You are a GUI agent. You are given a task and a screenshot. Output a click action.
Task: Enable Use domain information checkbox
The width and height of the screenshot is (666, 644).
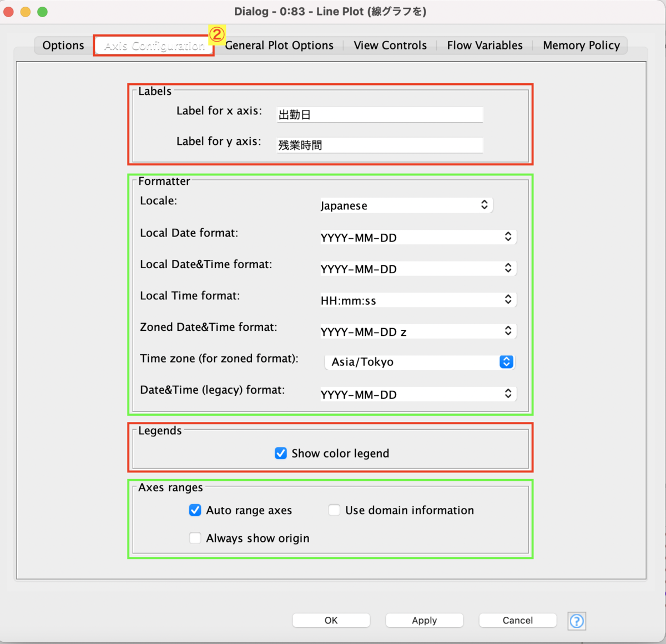(334, 510)
